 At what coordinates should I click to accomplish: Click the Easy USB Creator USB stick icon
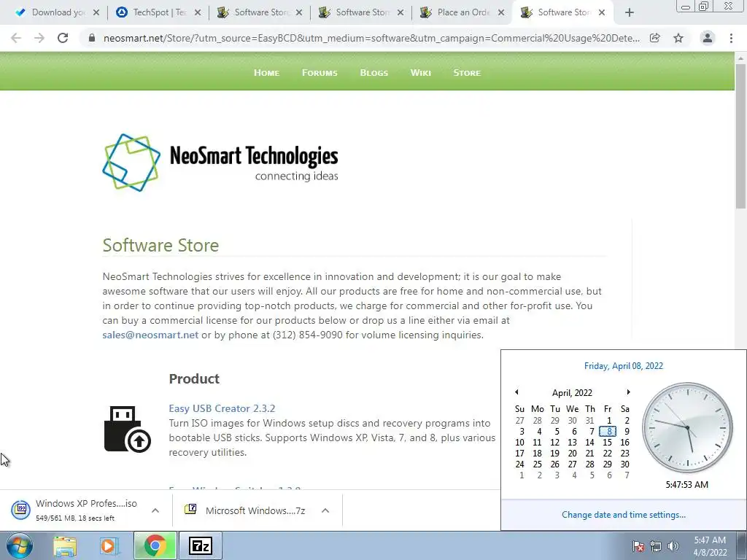click(127, 429)
